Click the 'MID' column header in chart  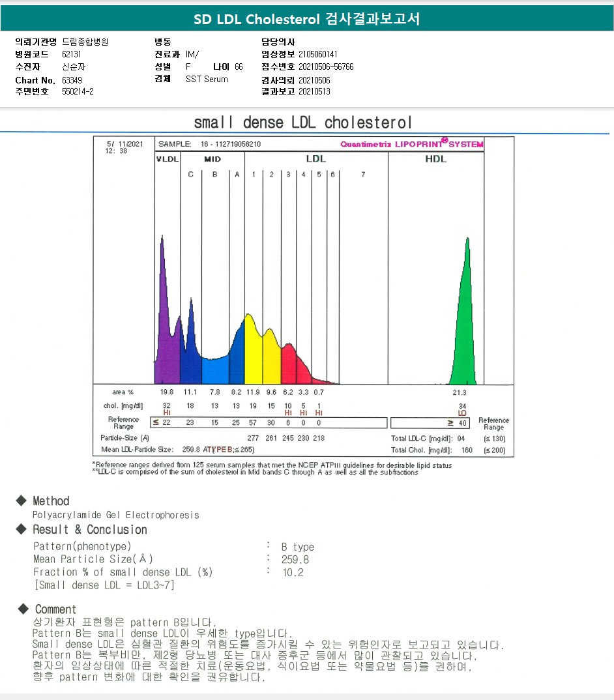click(x=212, y=159)
